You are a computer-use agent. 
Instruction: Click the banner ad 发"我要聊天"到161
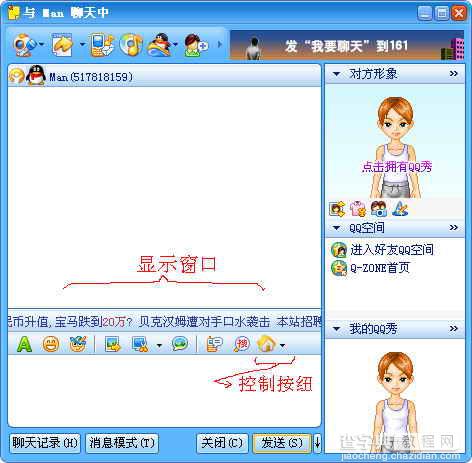347,45
